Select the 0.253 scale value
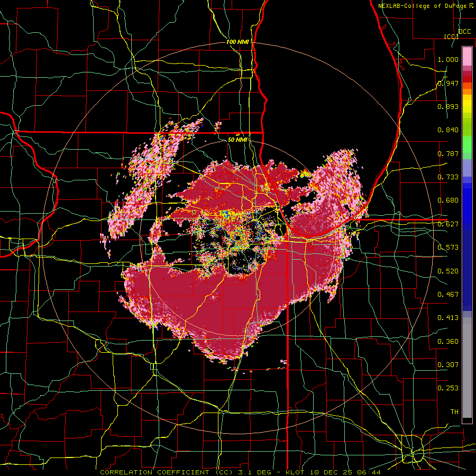This screenshot has height=476, width=476. [x=448, y=388]
